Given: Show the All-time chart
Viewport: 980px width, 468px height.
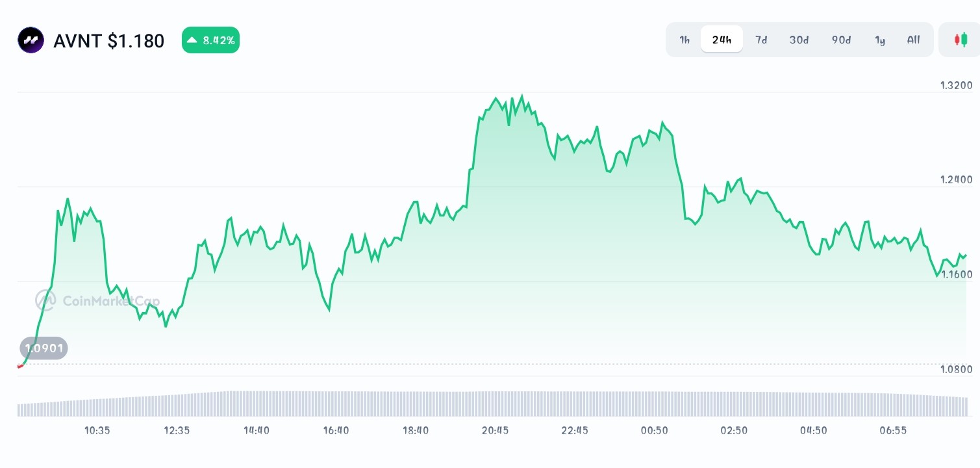Looking at the screenshot, I should tap(913, 40).
